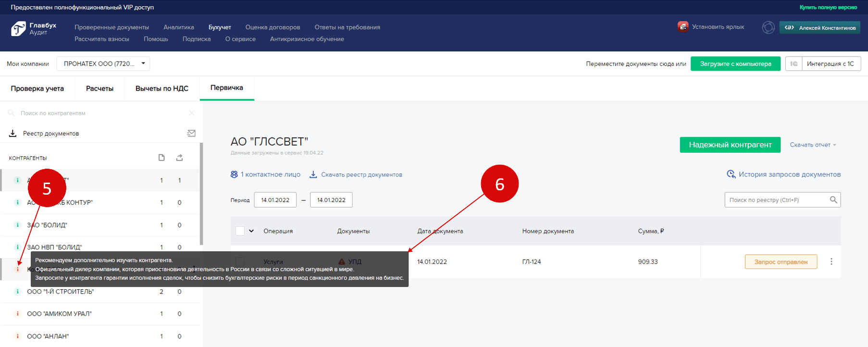The width and height of the screenshot is (868, 347).
Task: Open the Помощь menu item
Action: (x=156, y=39)
